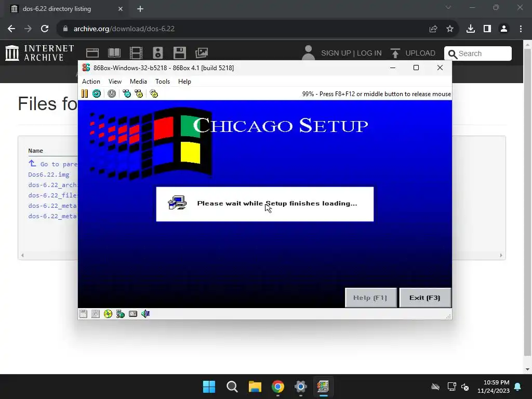Click the notification bell in system tray
This screenshot has height=399, width=532.
coord(518,387)
